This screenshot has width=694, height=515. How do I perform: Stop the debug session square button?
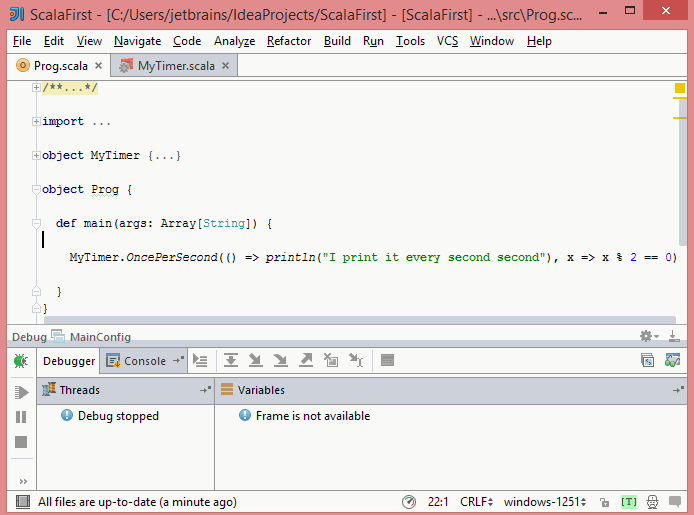click(21, 442)
